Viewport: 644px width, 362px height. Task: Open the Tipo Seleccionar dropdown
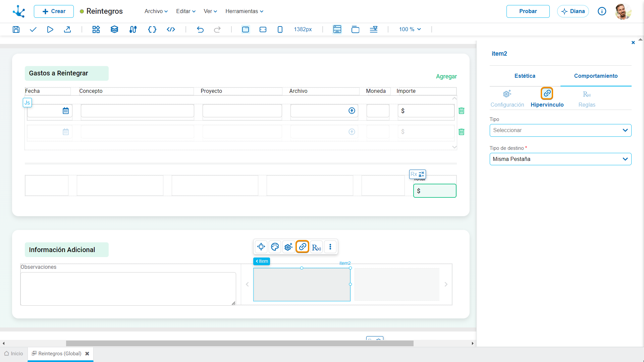560,130
